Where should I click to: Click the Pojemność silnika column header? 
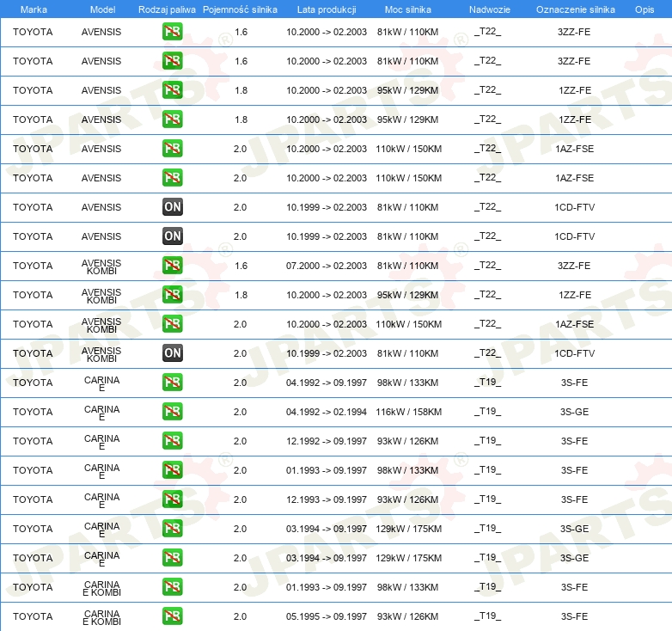click(240, 9)
